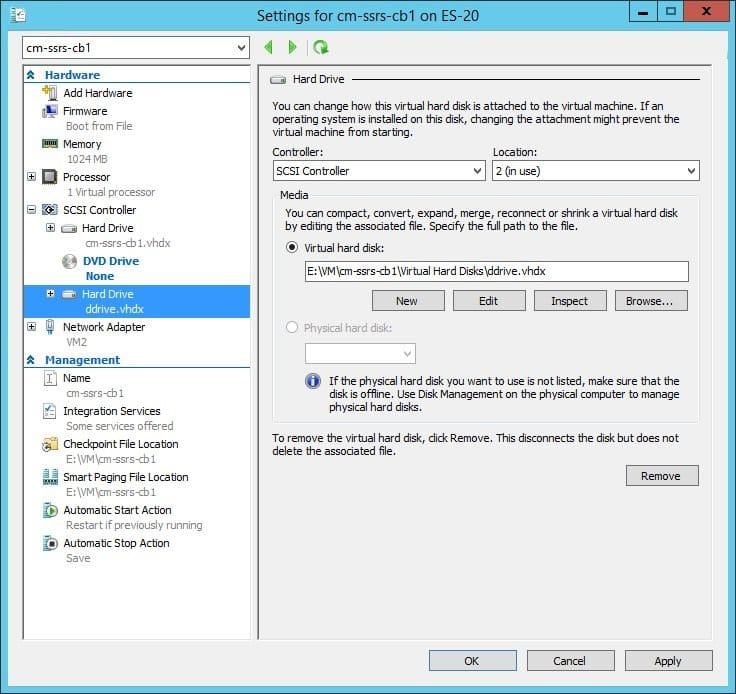This screenshot has height=694, width=736.
Task: Select the Memory tree item
Action: coord(82,144)
